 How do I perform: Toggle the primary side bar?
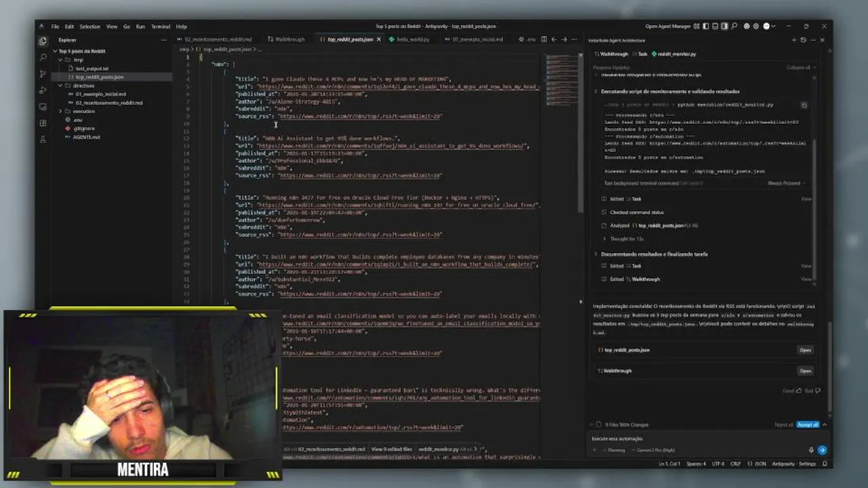(x=705, y=26)
